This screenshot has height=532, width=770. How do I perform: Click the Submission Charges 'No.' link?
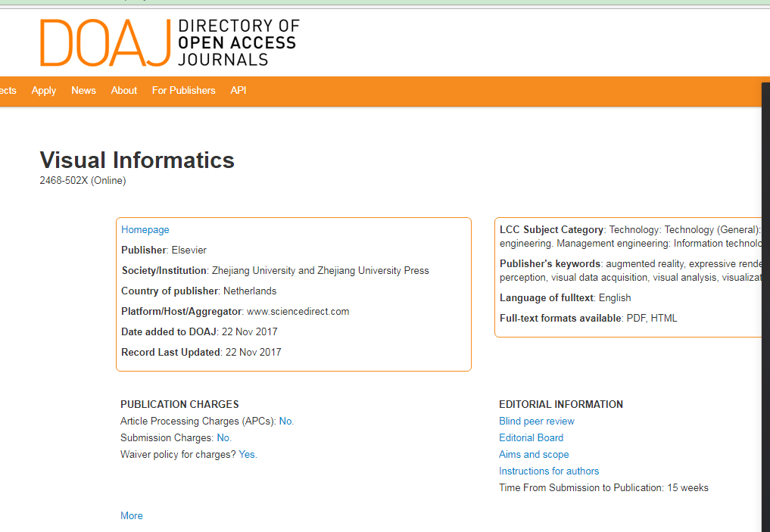coord(224,437)
